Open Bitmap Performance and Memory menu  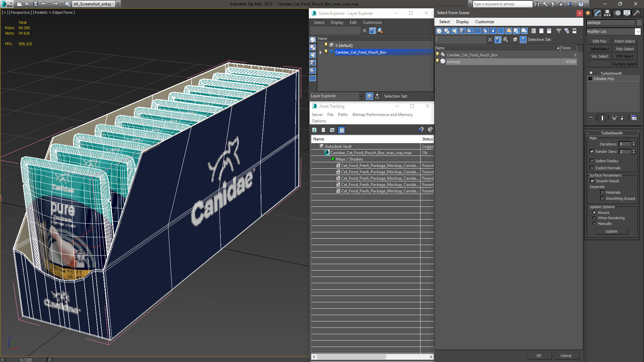pyautogui.click(x=382, y=115)
